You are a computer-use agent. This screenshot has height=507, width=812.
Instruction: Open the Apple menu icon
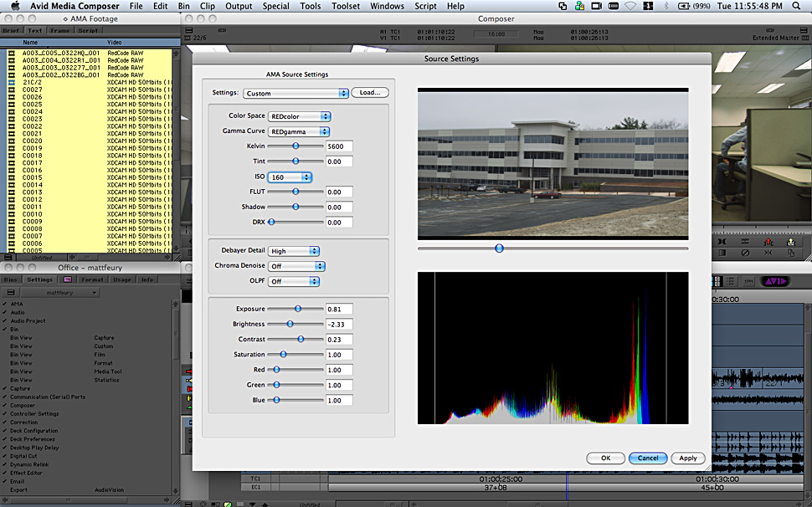15,6
